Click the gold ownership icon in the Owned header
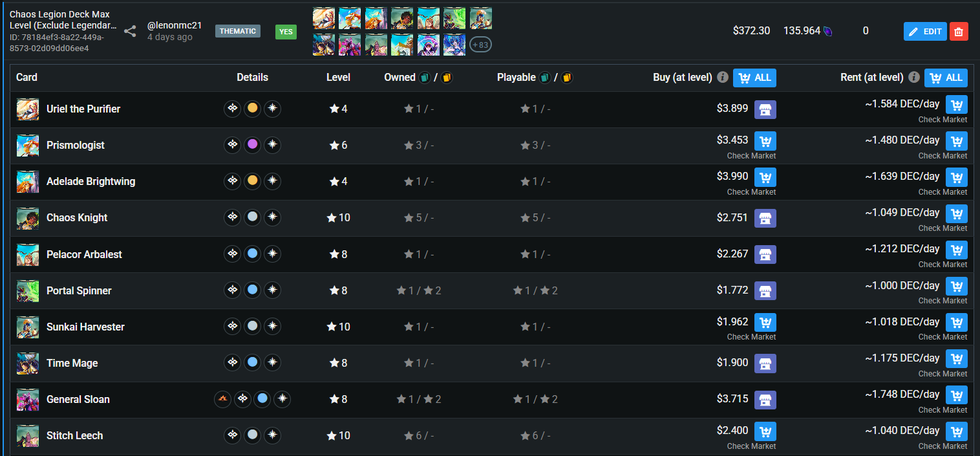Viewport: 980px width, 456px height. [445, 77]
